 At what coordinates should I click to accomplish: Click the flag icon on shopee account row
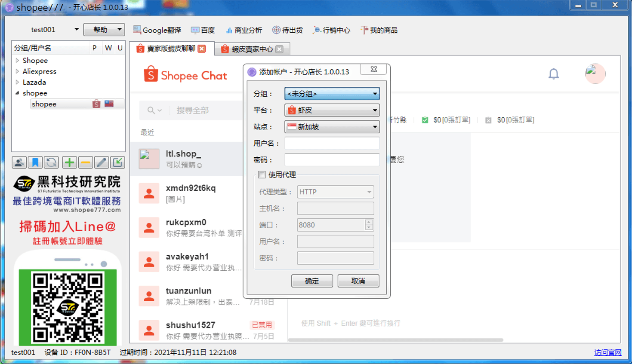[x=109, y=104]
